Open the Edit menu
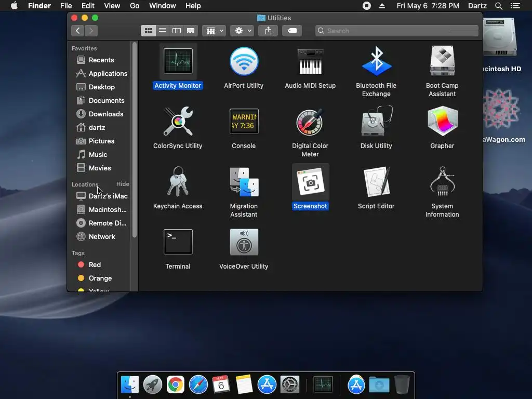Screen dimensions: 532x399 pos(88,6)
